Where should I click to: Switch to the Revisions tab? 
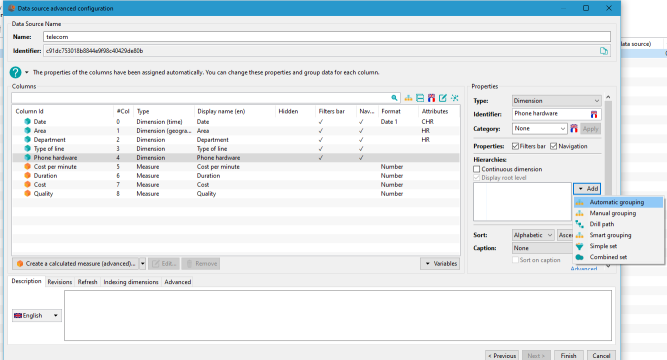60,282
